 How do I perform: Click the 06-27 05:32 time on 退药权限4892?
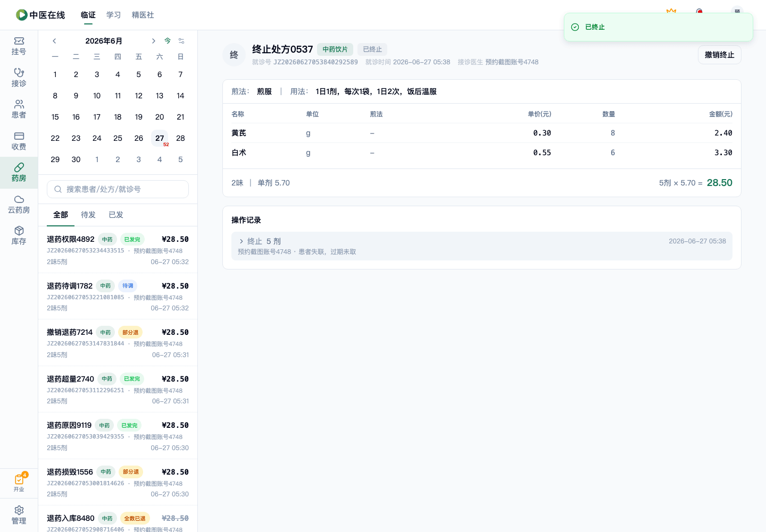click(x=170, y=262)
